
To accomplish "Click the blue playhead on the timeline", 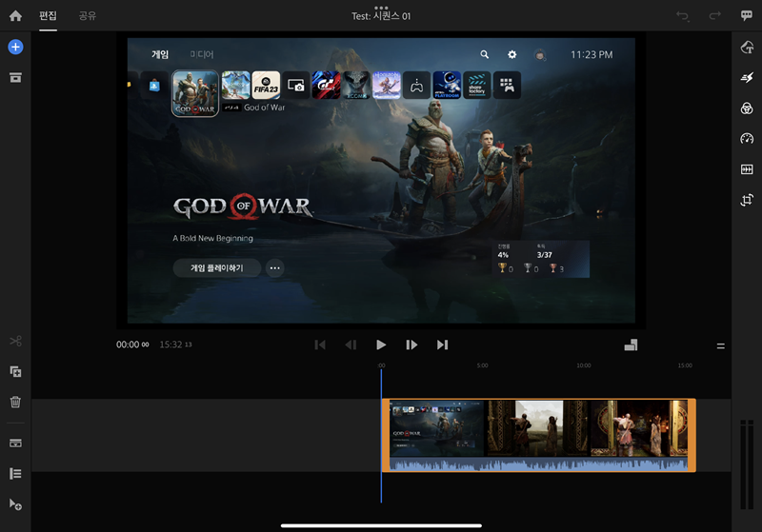I will [381, 436].
